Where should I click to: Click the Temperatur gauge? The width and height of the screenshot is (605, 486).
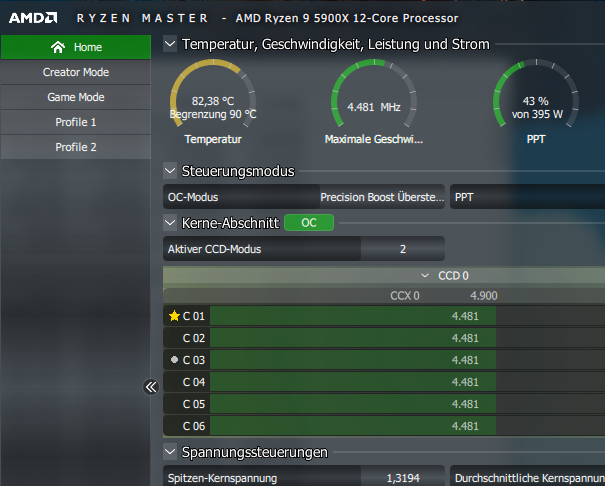tap(213, 94)
